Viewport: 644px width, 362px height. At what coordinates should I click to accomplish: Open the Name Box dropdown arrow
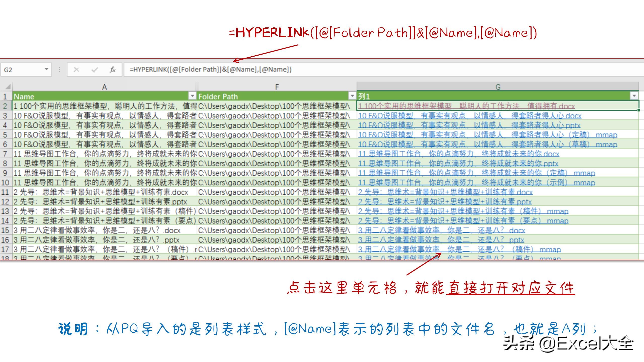pos(46,69)
